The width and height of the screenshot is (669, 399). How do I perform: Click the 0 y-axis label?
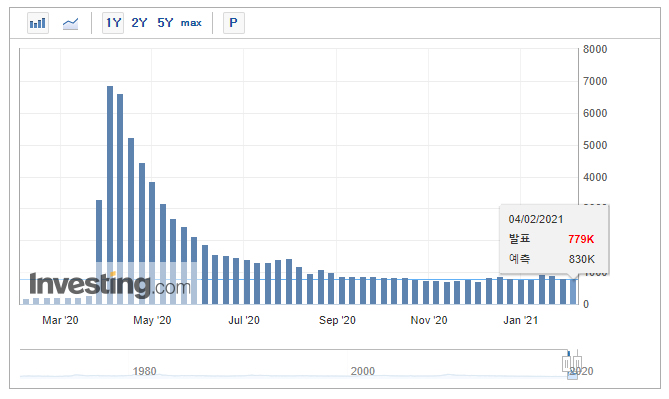586,304
